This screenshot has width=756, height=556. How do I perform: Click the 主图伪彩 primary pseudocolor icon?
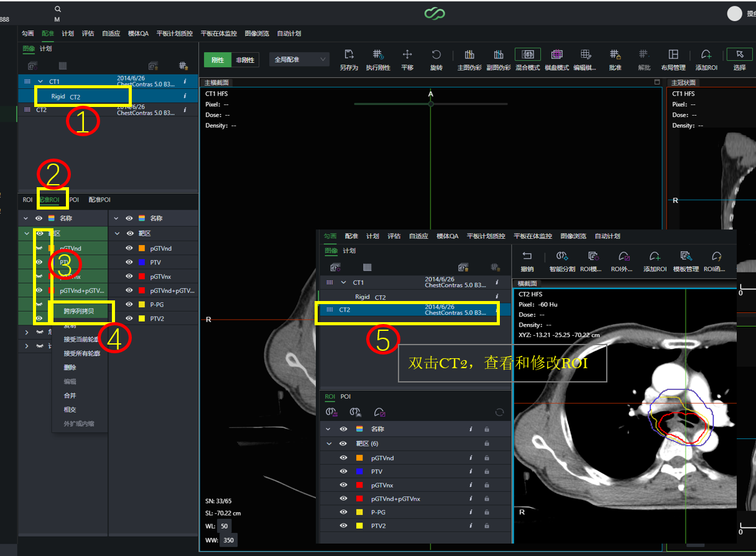[470, 55]
